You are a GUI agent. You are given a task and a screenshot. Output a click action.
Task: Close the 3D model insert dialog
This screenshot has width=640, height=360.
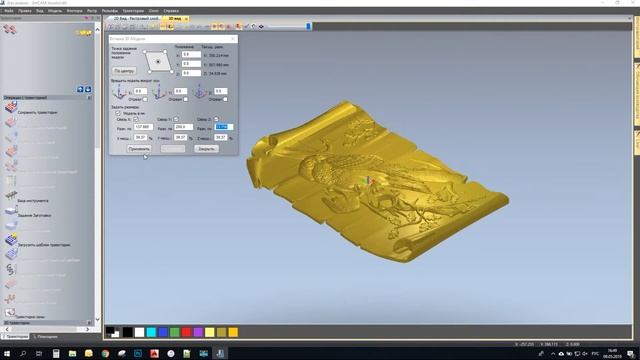(233, 39)
